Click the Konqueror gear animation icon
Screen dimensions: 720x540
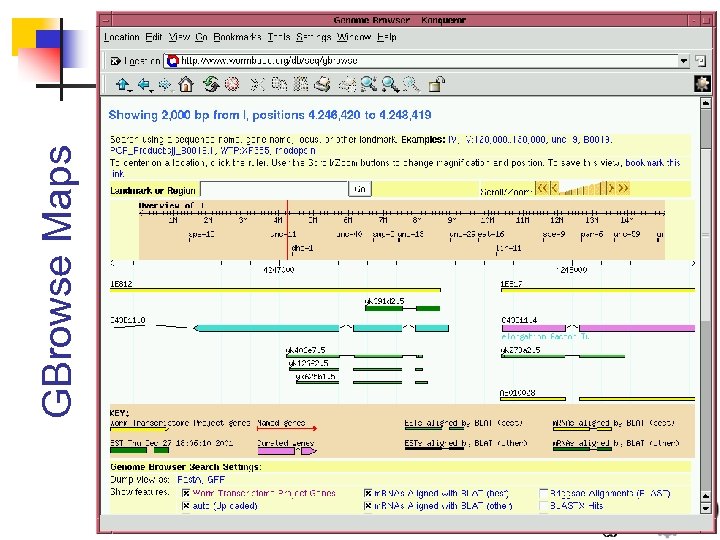[x=702, y=84]
